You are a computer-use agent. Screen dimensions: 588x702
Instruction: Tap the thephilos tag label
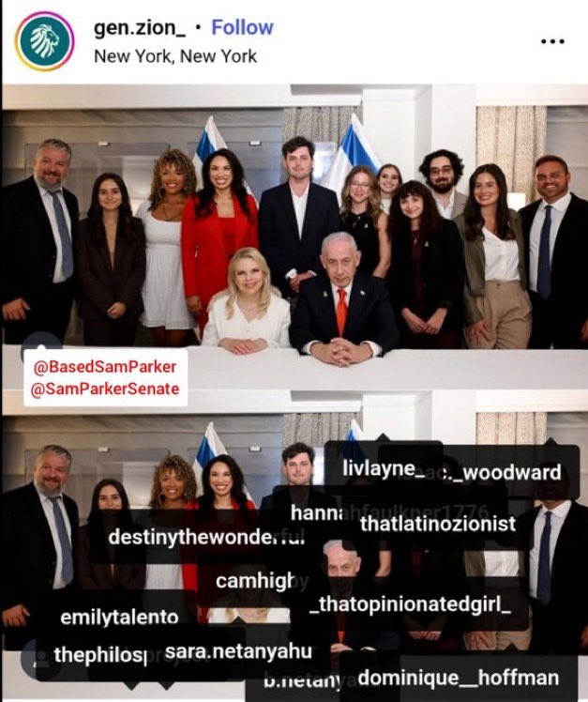100,655
